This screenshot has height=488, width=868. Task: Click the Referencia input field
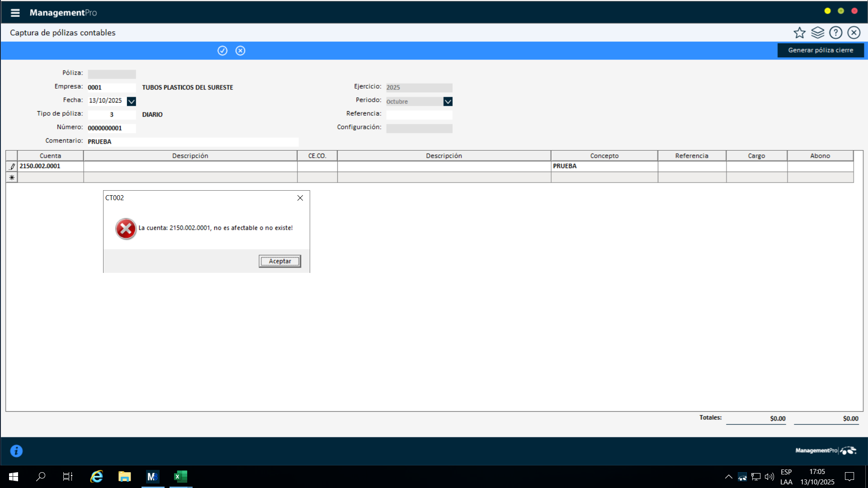419,115
